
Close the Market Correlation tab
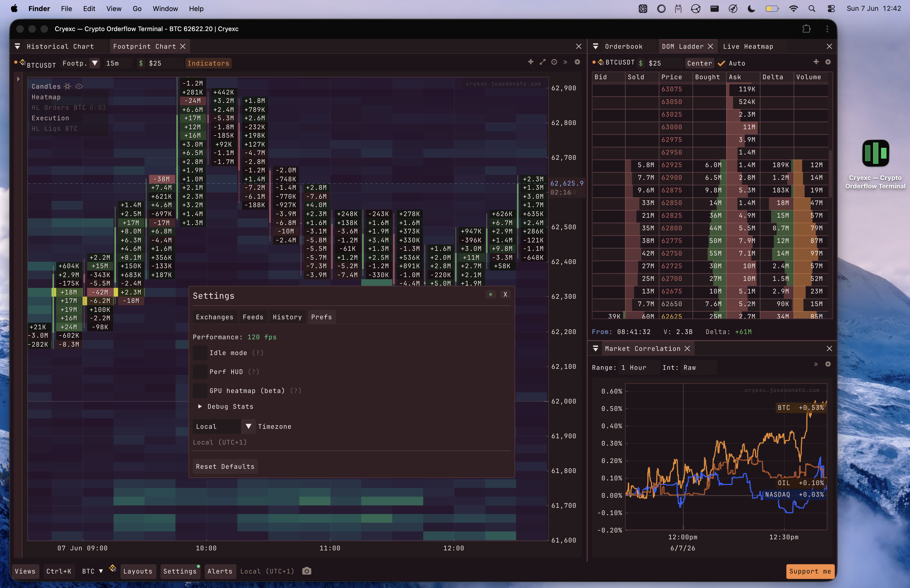(x=687, y=348)
